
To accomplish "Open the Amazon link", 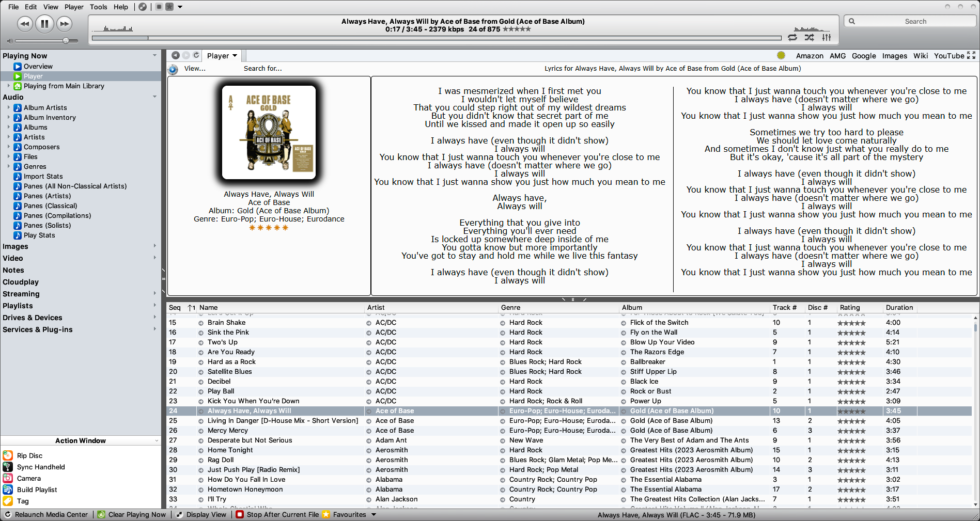I will coord(810,56).
